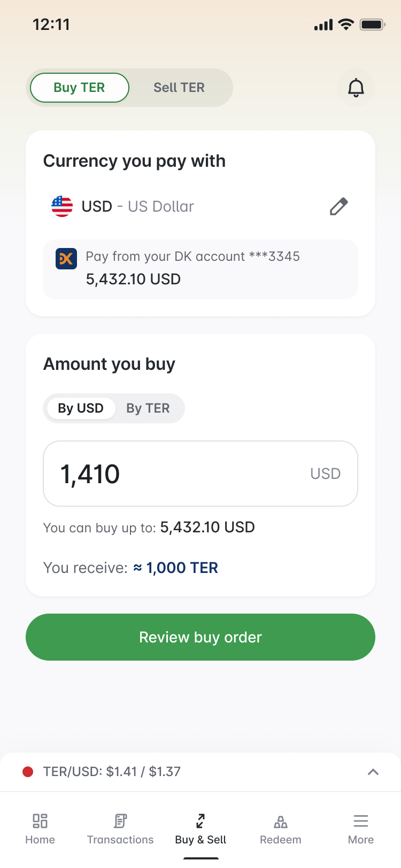Select the Redeem gold bars icon
The height and width of the screenshot is (868, 401).
(280, 821)
